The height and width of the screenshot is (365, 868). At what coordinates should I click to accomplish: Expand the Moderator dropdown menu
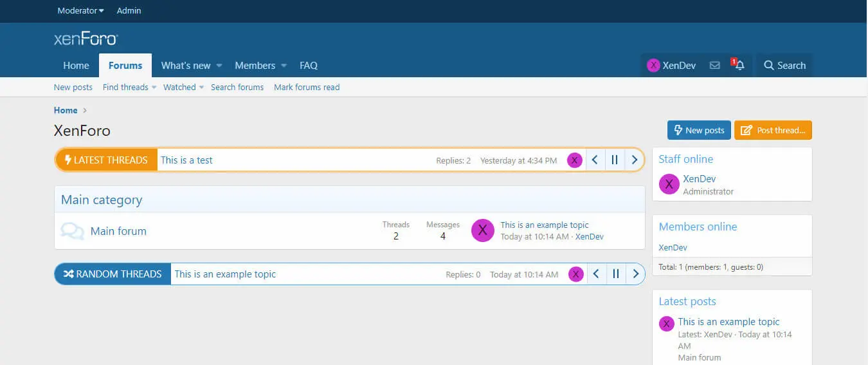(80, 11)
